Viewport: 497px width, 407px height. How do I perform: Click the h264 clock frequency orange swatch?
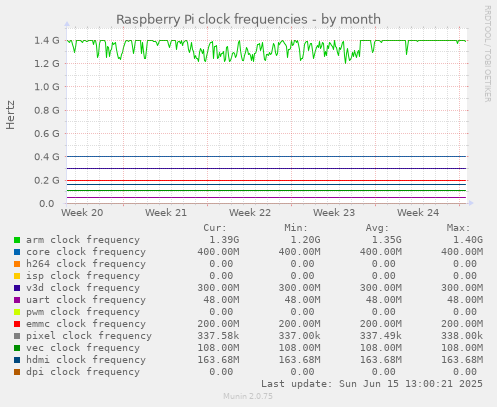(17, 264)
